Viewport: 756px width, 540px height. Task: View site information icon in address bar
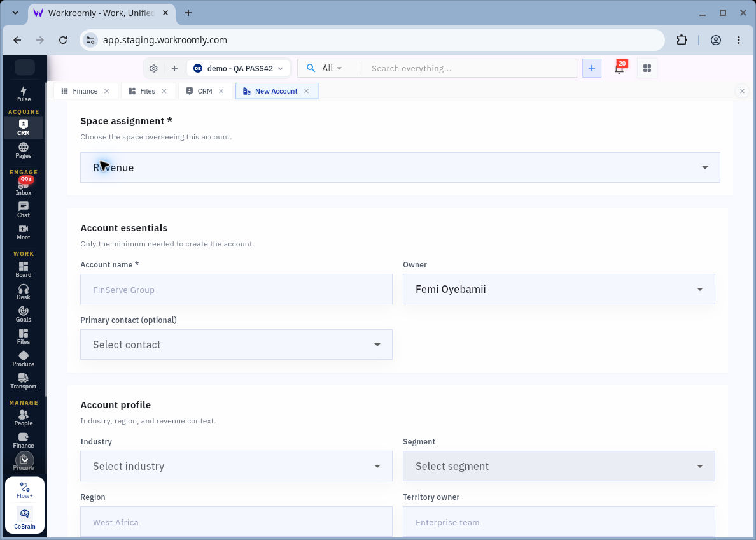click(x=90, y=40)
